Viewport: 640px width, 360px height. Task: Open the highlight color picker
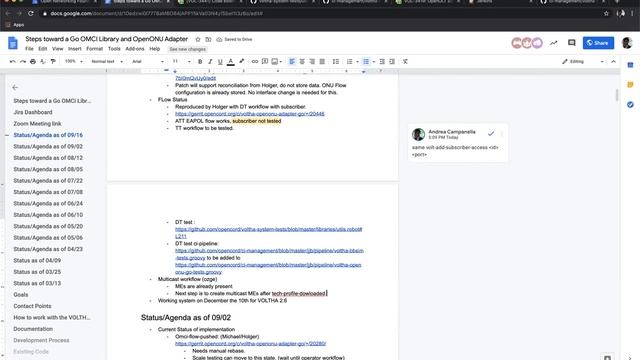coord(242,62)
